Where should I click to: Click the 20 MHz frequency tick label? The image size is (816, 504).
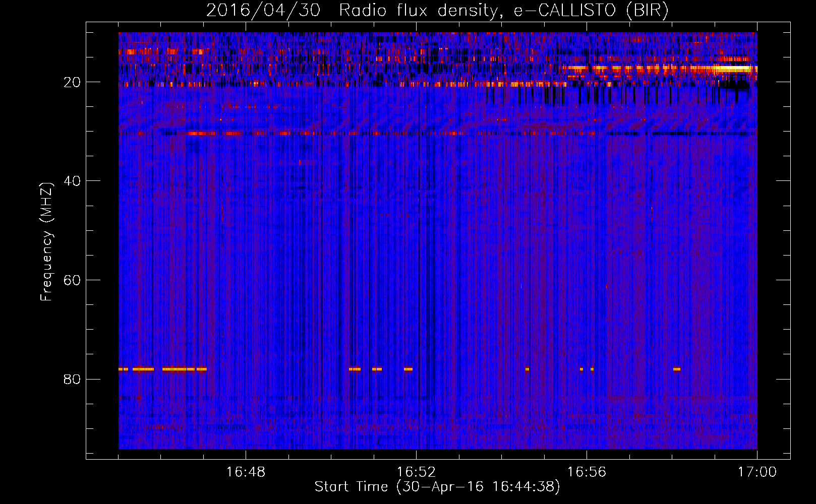(73, 82)
